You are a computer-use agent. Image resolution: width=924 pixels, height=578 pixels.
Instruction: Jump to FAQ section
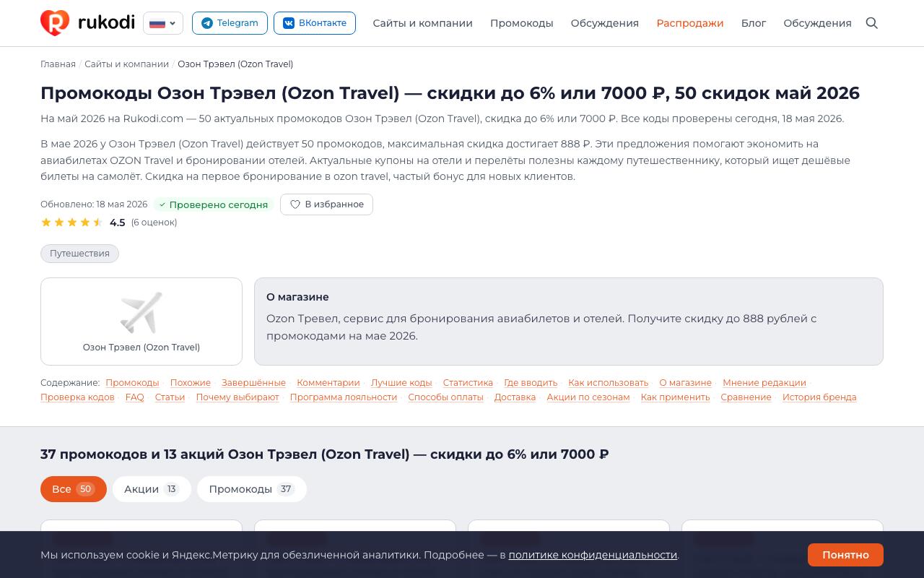135,397
